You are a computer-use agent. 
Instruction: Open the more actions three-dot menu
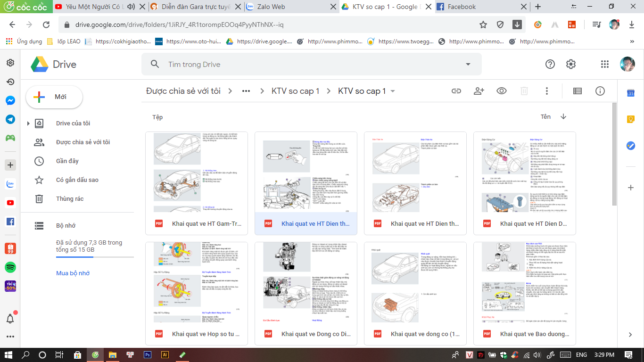(547, 91)
